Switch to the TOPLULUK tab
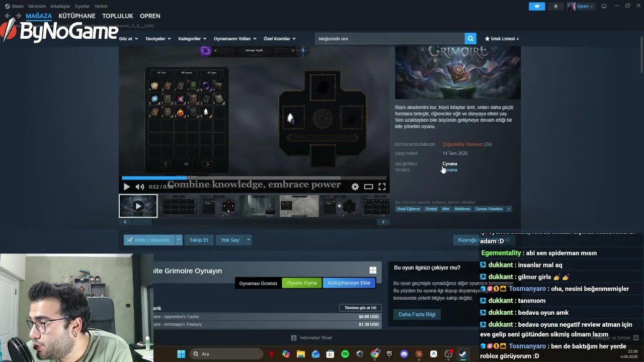The image size is (644, 362). [x=118, y=16]
